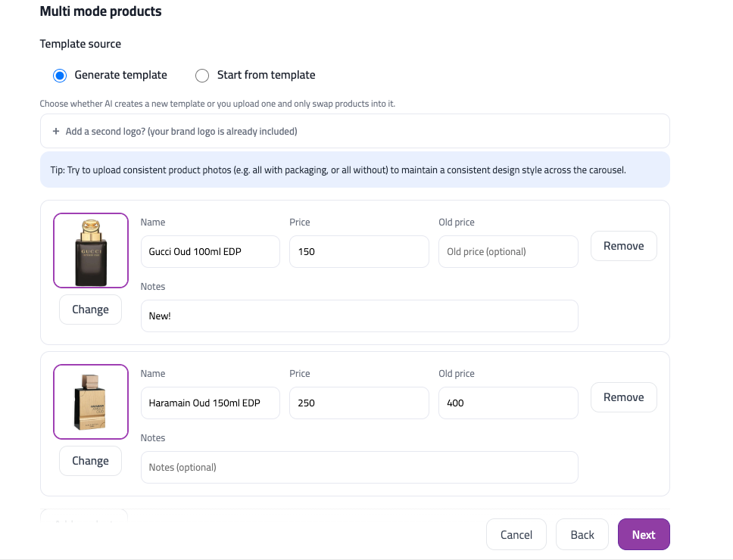Remove the Haramain Oud 150ml EDP product

click(x=623, y=397)
